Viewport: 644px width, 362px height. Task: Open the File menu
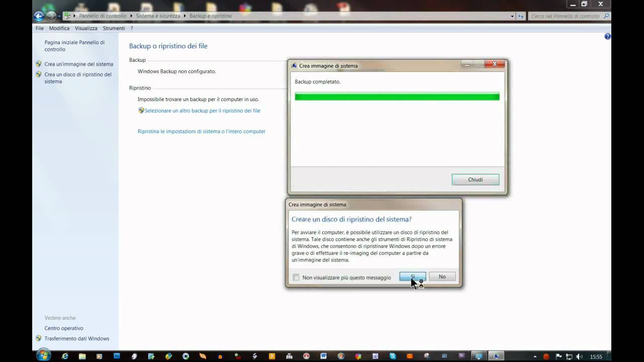pyautogui.click(x=40, y=28)
